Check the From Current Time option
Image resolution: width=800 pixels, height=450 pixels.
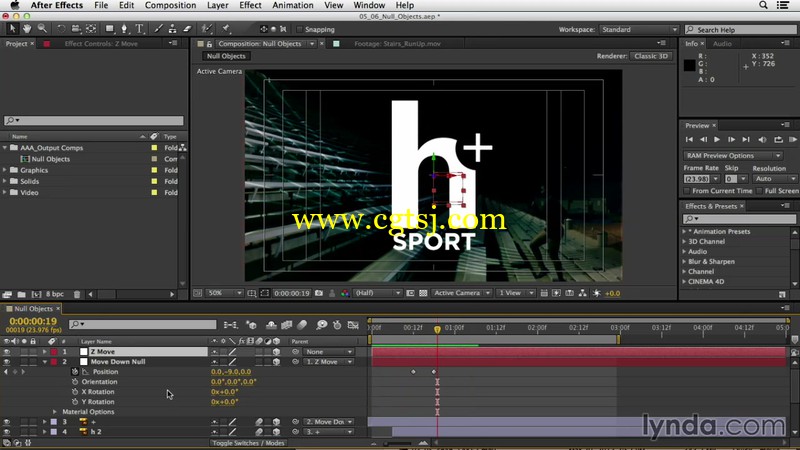tap(687, 191)
